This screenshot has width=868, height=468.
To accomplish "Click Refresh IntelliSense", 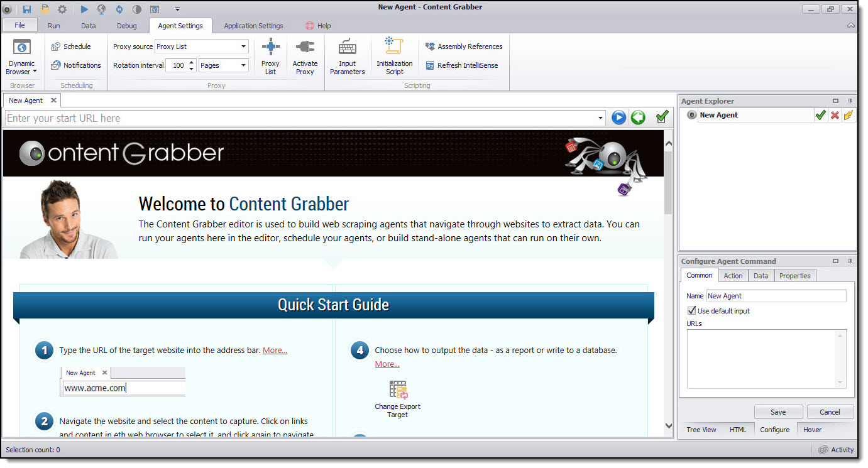I will point(462,65).
